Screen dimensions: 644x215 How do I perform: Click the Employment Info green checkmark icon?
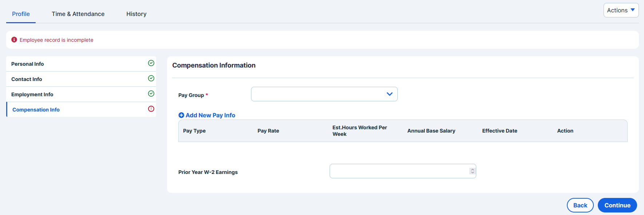(x=151, y=94)
